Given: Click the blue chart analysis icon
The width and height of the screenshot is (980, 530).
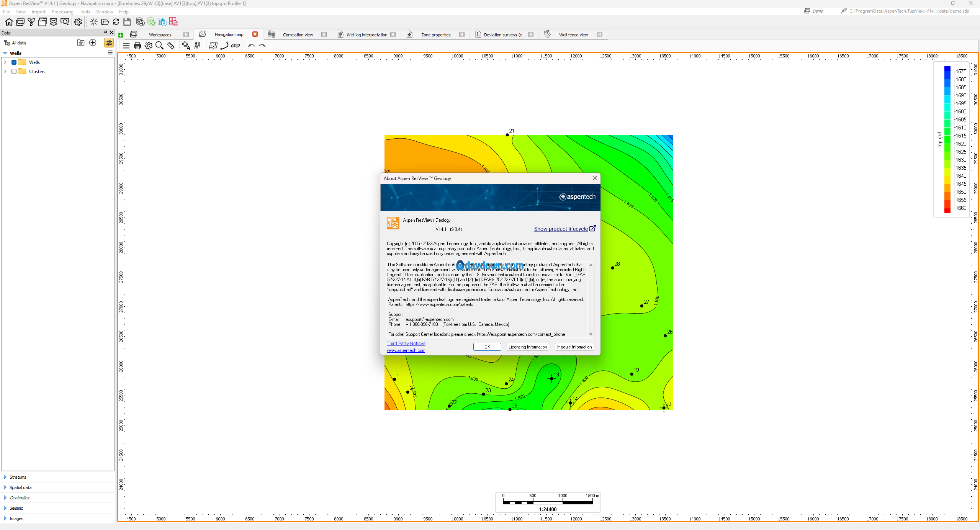Looking at the screenshot, I should click(162, 22).
